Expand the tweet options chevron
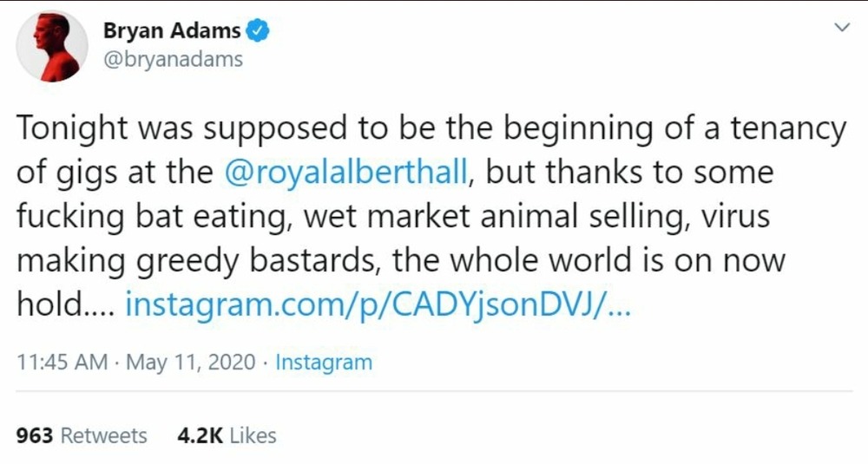The image size is (868, 464). [x=841, y=29]
